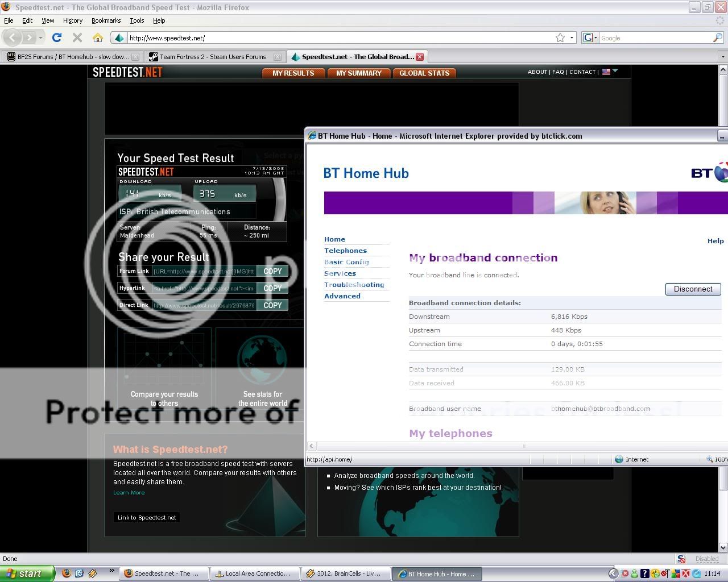
Task: Click the Learn More link
Action: [129, 493]
